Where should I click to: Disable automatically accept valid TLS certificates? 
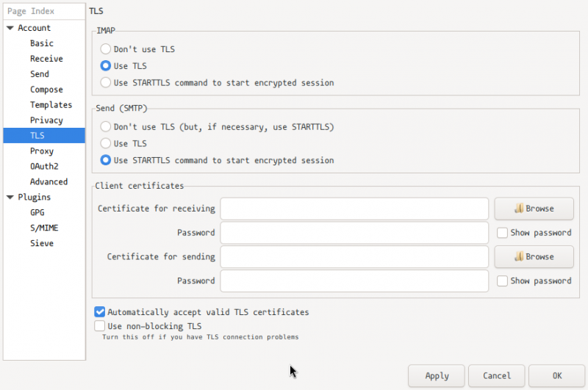[x=100, y=312]
